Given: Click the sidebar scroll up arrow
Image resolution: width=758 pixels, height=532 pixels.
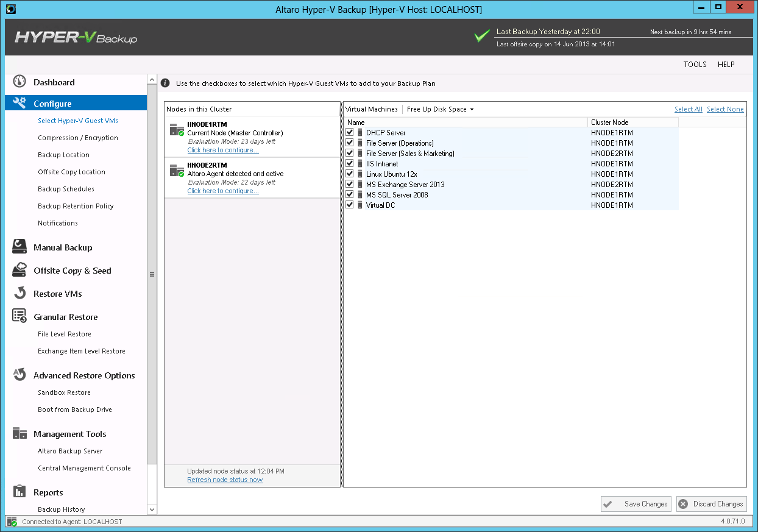Looking at the screenshot, I should click(152, 80).
